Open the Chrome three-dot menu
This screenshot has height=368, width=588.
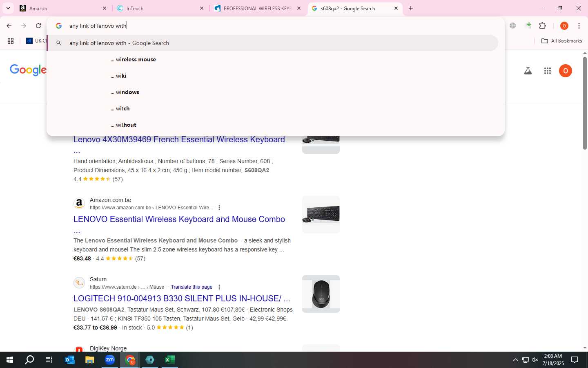point(579,26)
